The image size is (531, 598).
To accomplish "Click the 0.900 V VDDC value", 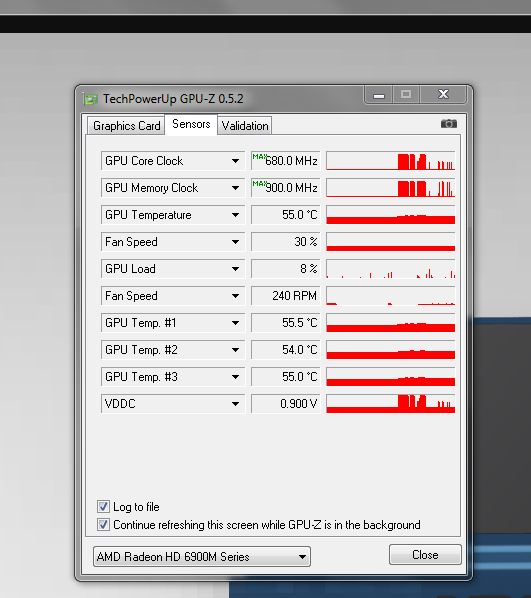I will tap(285, 404).
